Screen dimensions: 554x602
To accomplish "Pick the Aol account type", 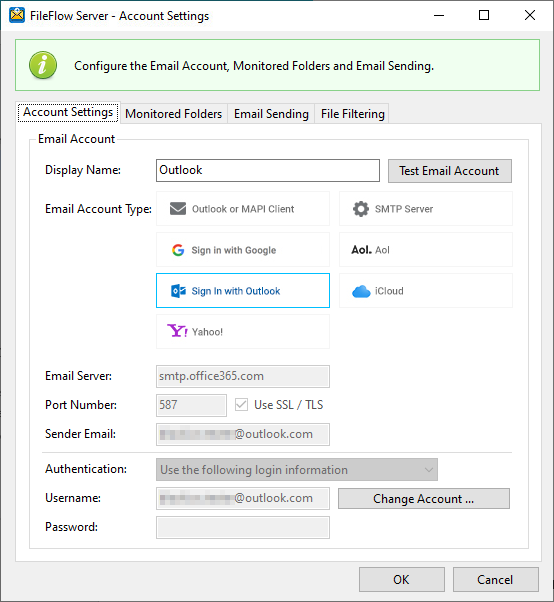I will click(x=426, y=250).
